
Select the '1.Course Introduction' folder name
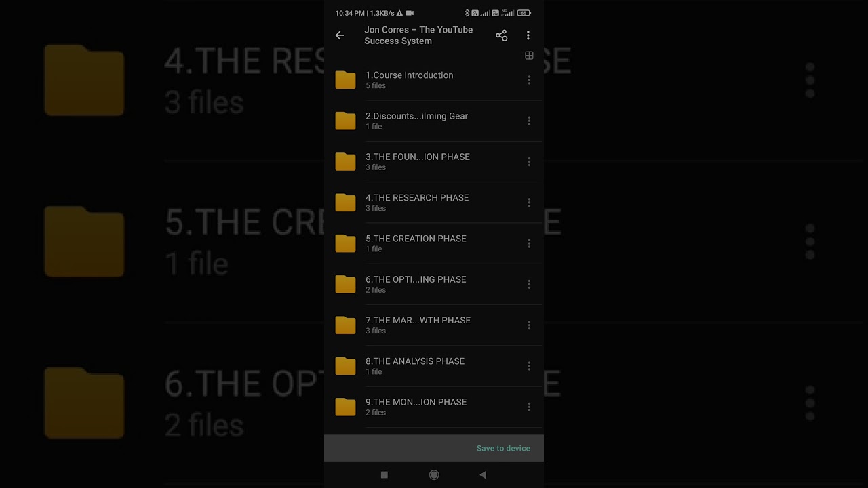(410, 75)
